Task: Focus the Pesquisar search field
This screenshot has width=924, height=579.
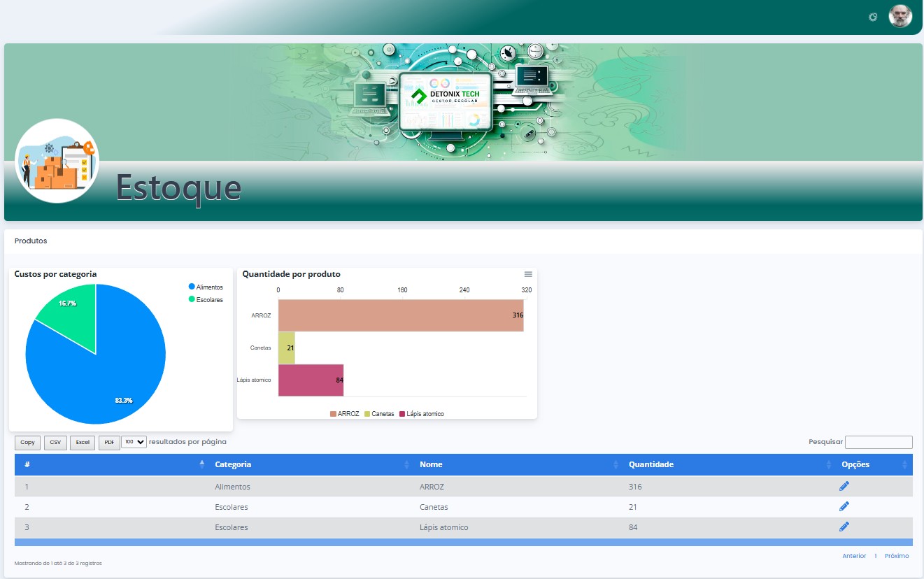Action: point(879,442)
